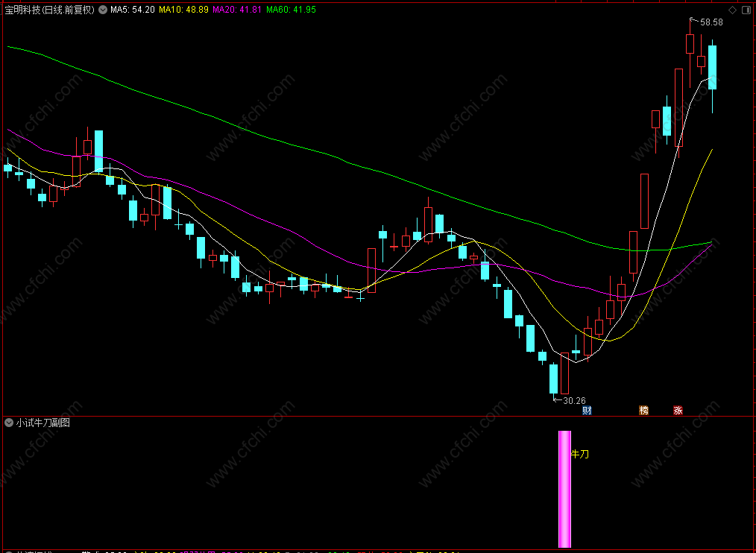Select the MA60: 41.95 label
The height and width of the screenshot is (553, 756).
point(292,10)
